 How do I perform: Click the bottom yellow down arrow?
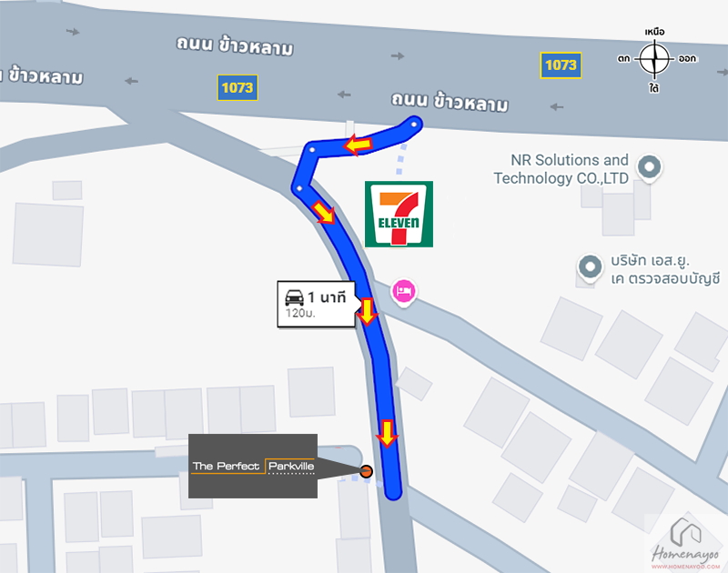387,433
